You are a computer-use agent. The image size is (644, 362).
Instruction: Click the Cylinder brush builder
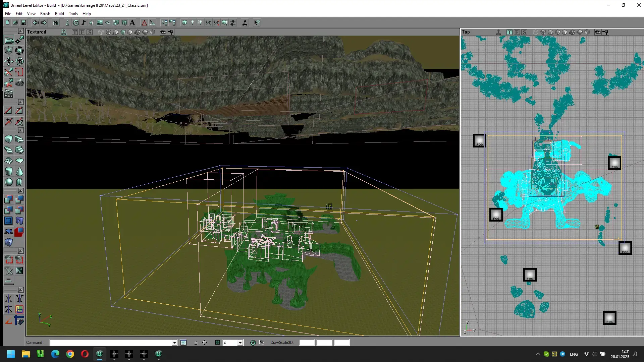(x=9, y=171)
